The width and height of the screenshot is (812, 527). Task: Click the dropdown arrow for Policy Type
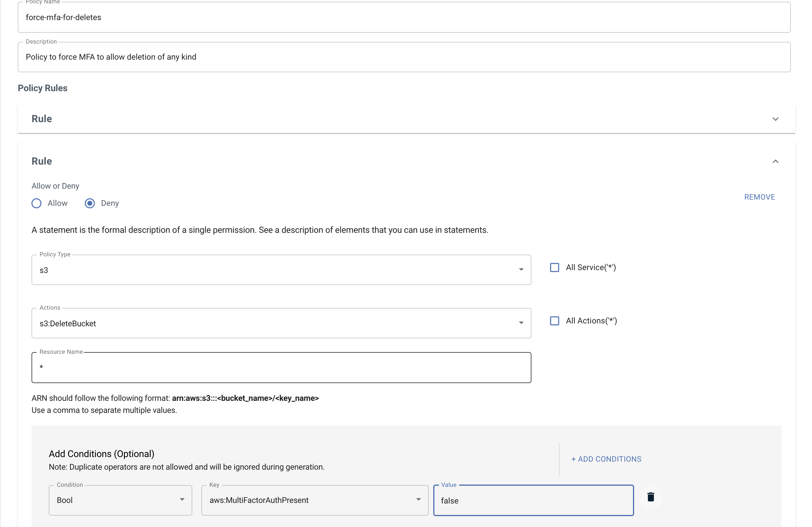[x=521, y=269]
